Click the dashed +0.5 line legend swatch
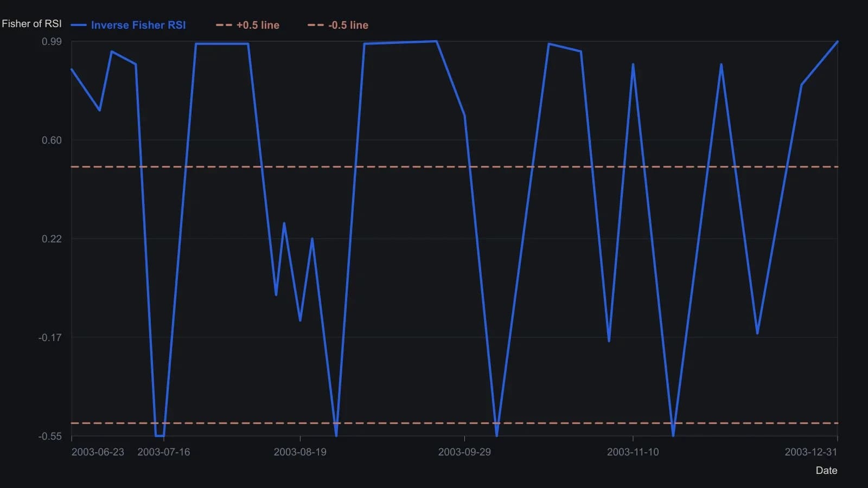 [224, 25]
